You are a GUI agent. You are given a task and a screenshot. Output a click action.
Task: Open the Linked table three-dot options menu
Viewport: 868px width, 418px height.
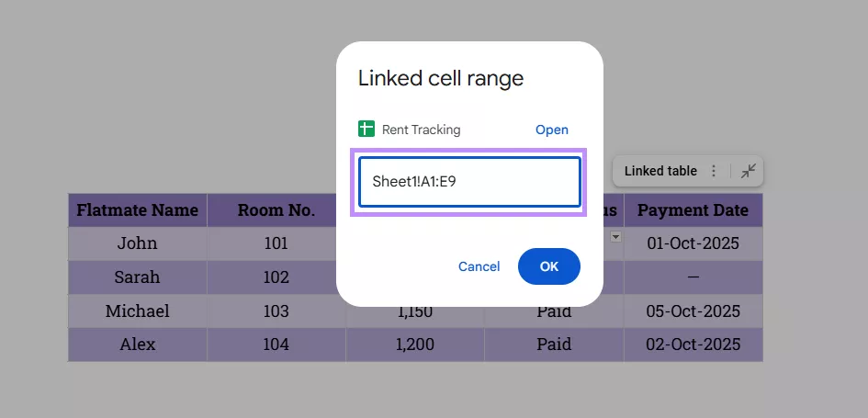point(714,171)
